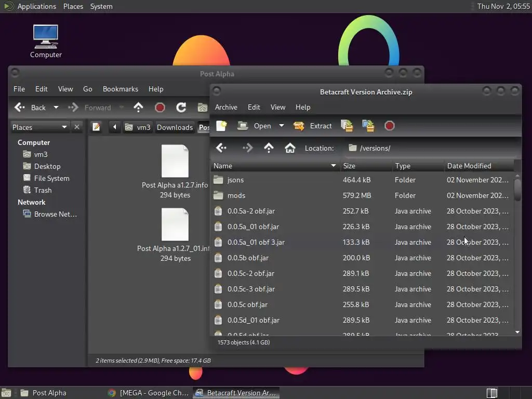Image resolution: width=532 pixels, height=399 pixels.
Task: Open the Help menu in Betacraft archive window
Action: tap(303, 107)
